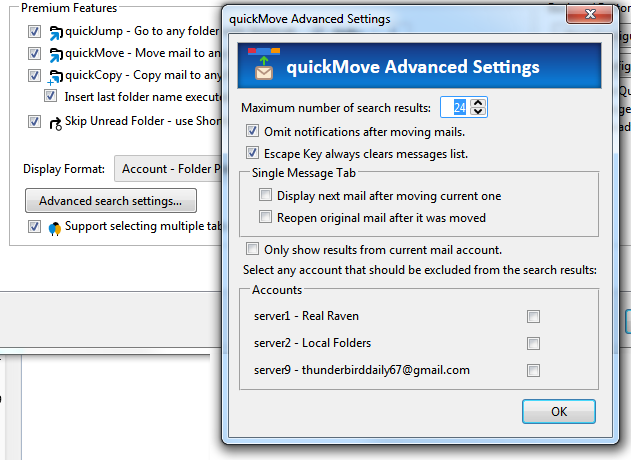
Task: Click the maximum search results number field
Action: point(453,107)
